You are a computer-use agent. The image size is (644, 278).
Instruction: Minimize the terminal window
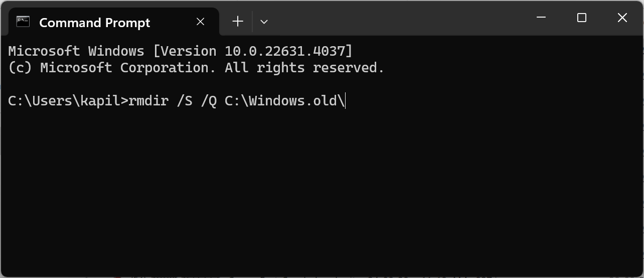pyautogui.click(x=541, y=18)
